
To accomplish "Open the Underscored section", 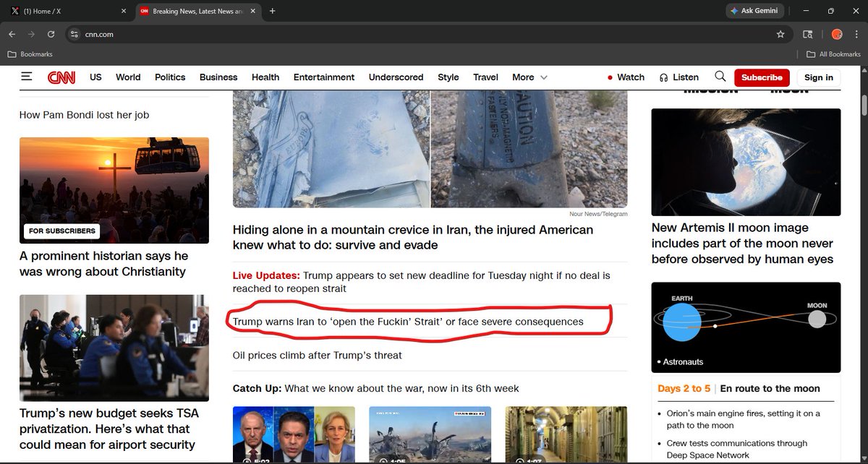I will tap(396, 77).
